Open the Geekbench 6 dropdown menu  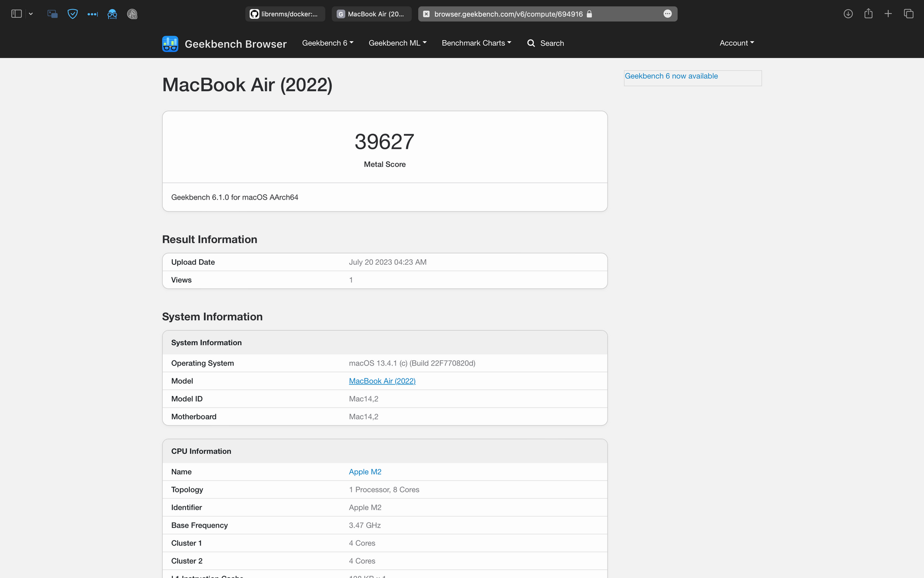point(328,43)
